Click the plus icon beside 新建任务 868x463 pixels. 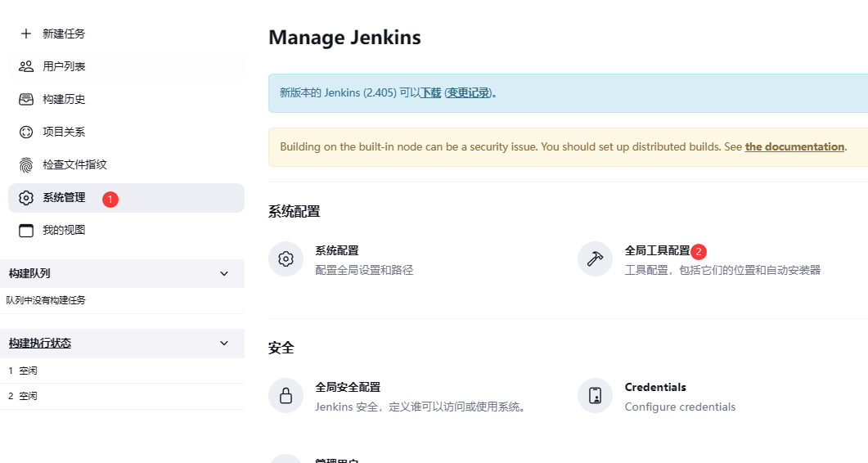pyautogui.click(x=26, y=34)
